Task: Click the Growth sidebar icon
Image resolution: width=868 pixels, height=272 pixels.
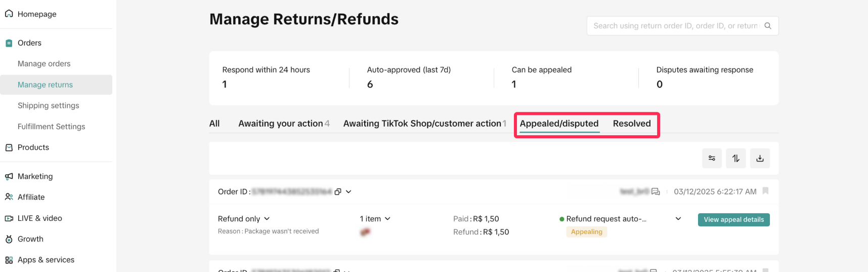Action: click(x=9, y=239)
